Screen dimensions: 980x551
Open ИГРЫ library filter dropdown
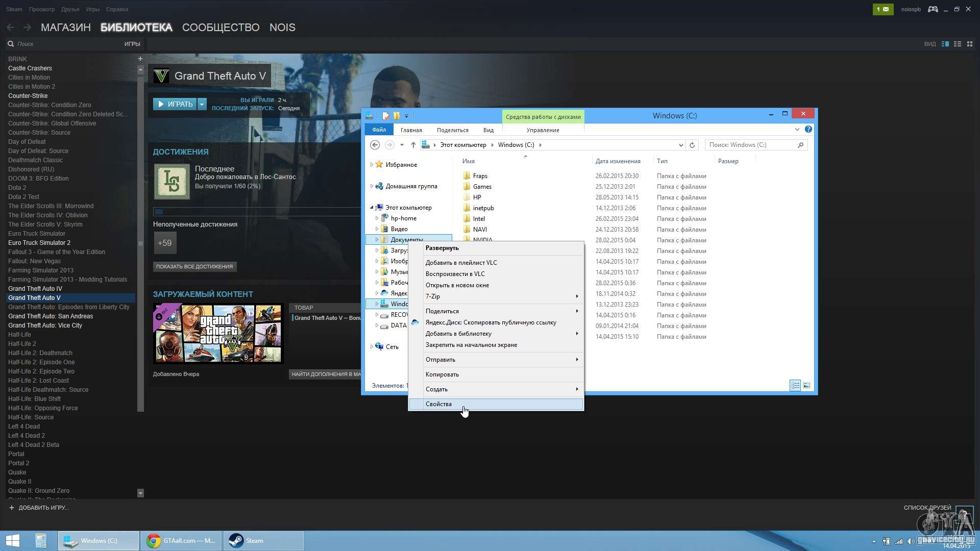pos(132,44)
